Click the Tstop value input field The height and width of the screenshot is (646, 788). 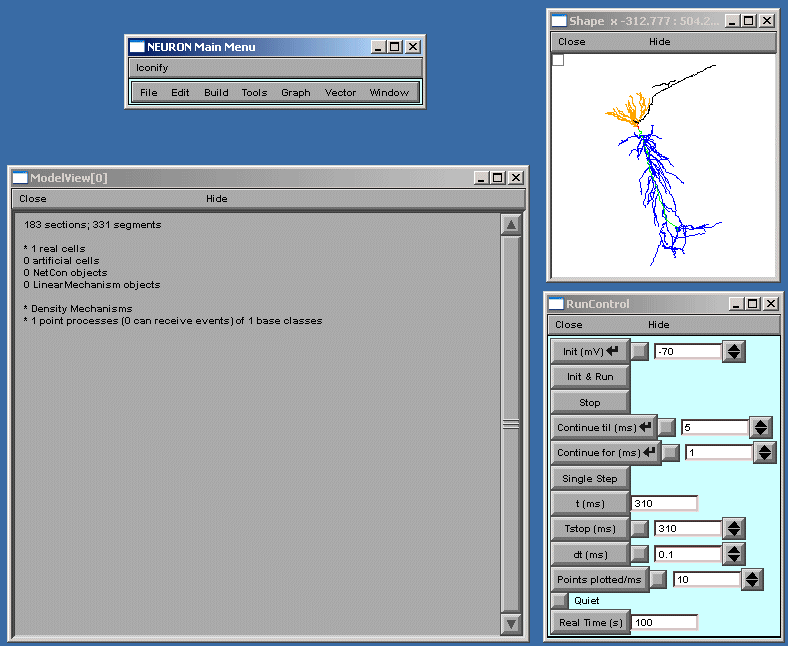[x=687, y=528]
